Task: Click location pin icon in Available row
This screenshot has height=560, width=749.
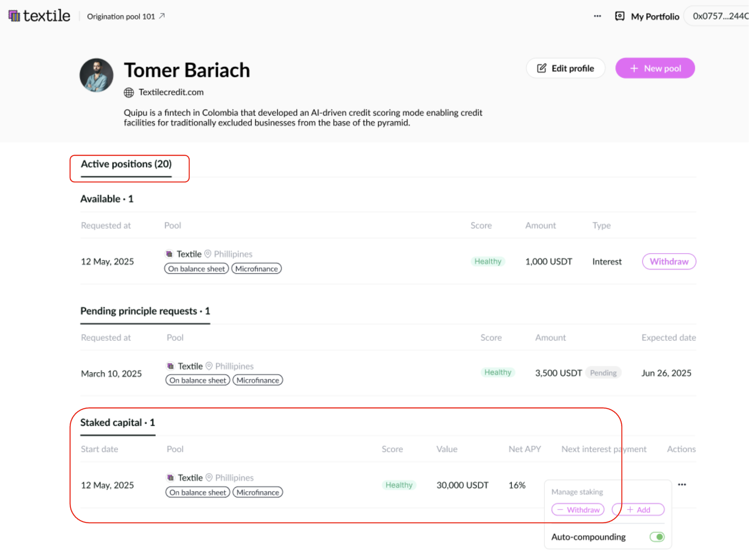Action: (x=208, y=254)
